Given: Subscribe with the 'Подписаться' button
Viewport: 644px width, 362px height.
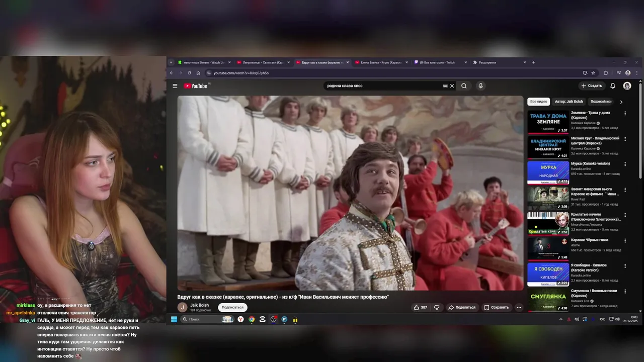Looking at the screenshot, I should 232,307.
